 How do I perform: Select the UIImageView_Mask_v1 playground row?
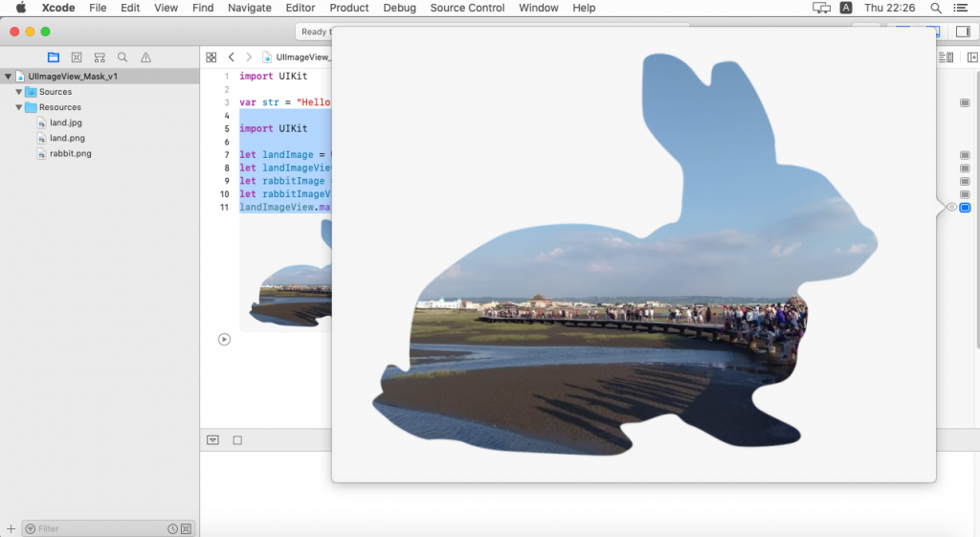(100, 77)
